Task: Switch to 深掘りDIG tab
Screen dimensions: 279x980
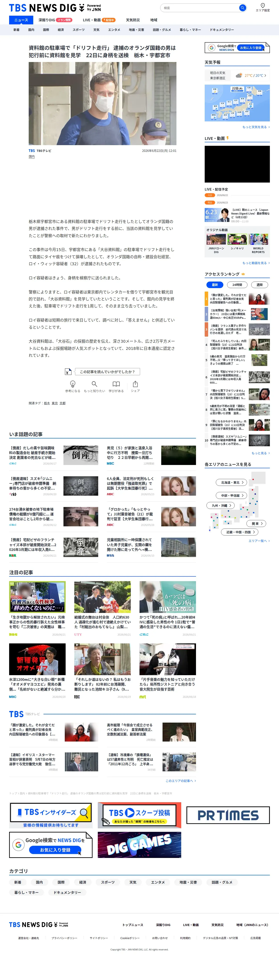Action: tap(55, 20)
